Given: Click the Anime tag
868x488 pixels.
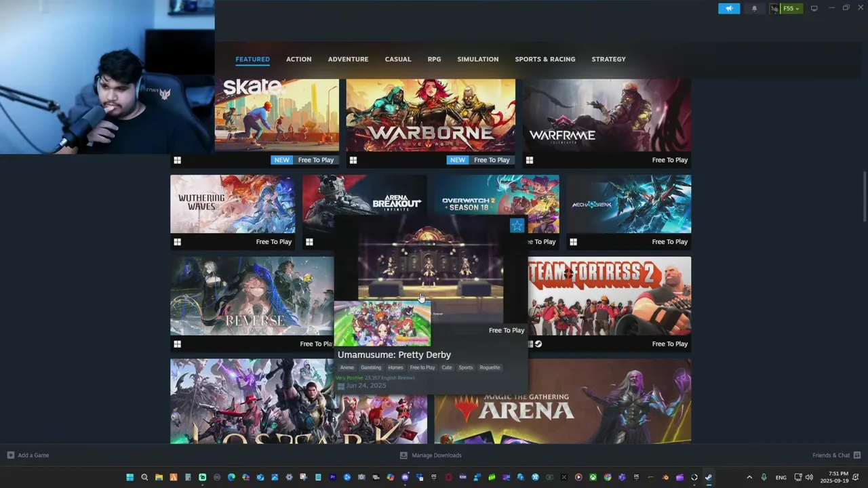Looking at the screenshot, I should 347,367.
